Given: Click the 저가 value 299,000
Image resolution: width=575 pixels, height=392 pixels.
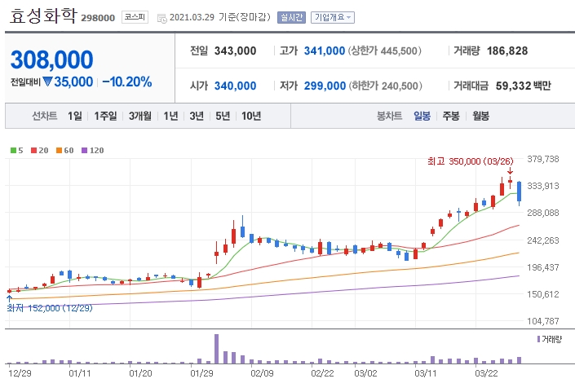Looking at the screenshot, I should coord(325,86).
